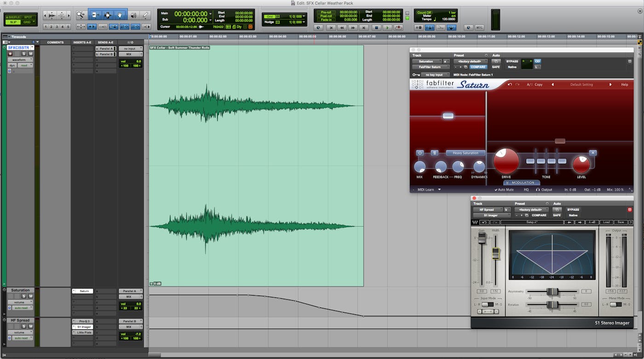Select the Zoomer magnifier tool
Viewport: 644px width, 359px height.
click(x=81, y=15)
